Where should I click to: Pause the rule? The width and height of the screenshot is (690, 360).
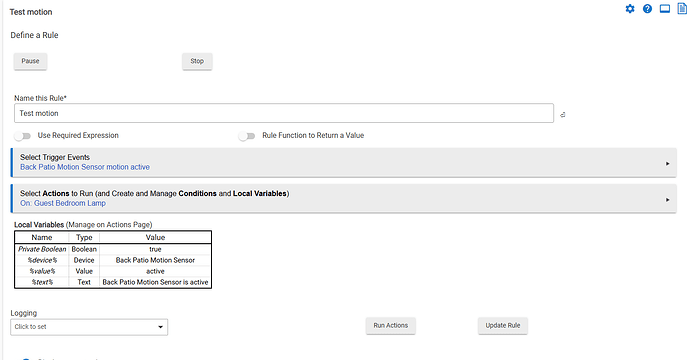(x=30, y=61)
